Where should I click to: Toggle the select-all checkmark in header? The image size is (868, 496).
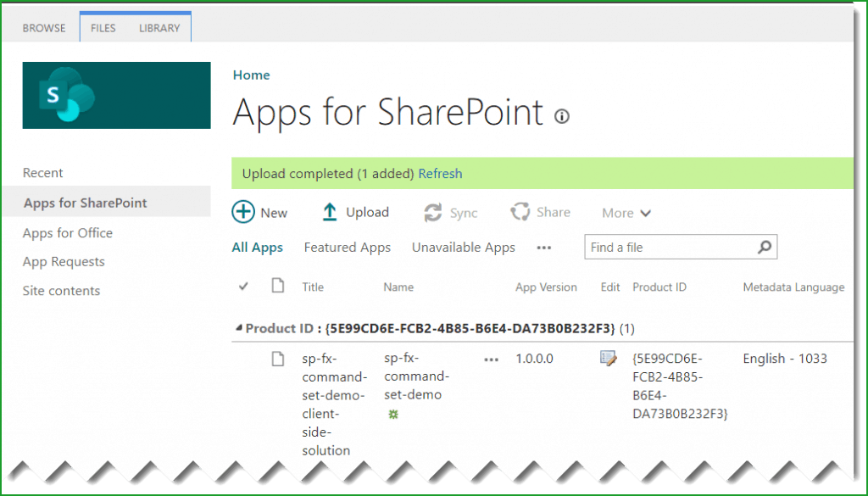point(243,287)
